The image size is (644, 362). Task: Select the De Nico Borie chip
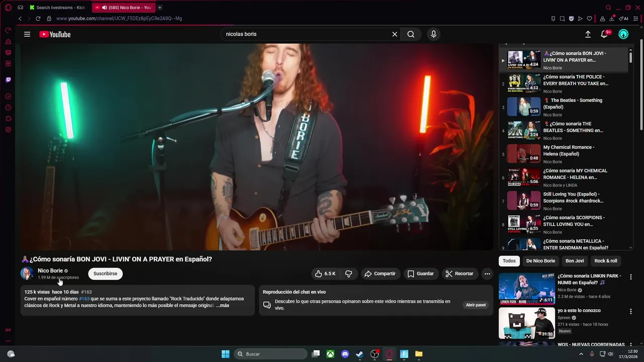click(540, 261)
